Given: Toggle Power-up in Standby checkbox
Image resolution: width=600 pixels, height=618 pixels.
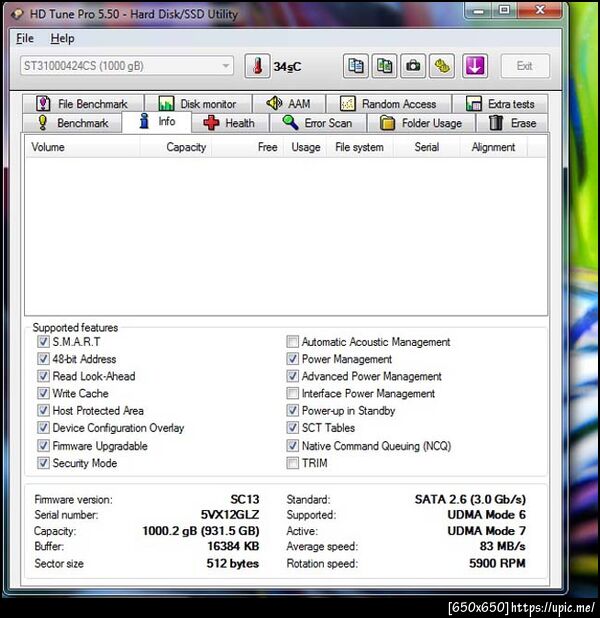Looking at the screenshot, I should click(x=293, y=411).
